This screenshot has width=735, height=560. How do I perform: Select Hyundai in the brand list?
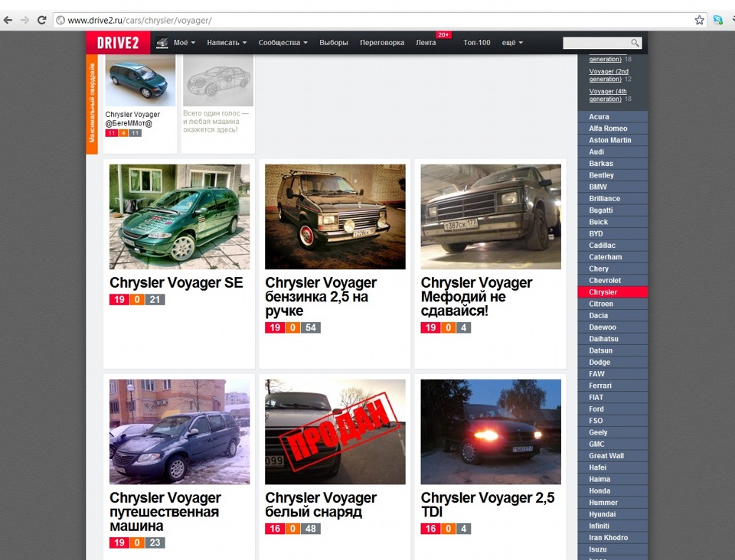pyautogui.click(x=612, y=515)
